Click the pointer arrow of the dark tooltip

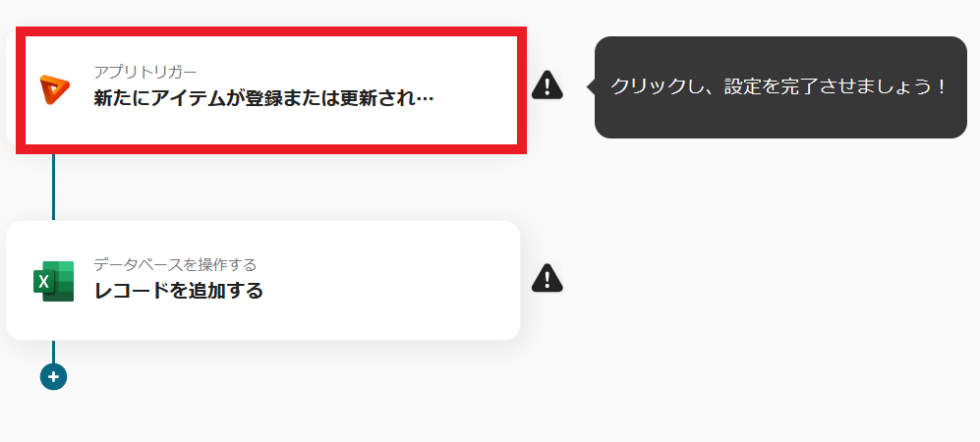(x=591, y=86)
